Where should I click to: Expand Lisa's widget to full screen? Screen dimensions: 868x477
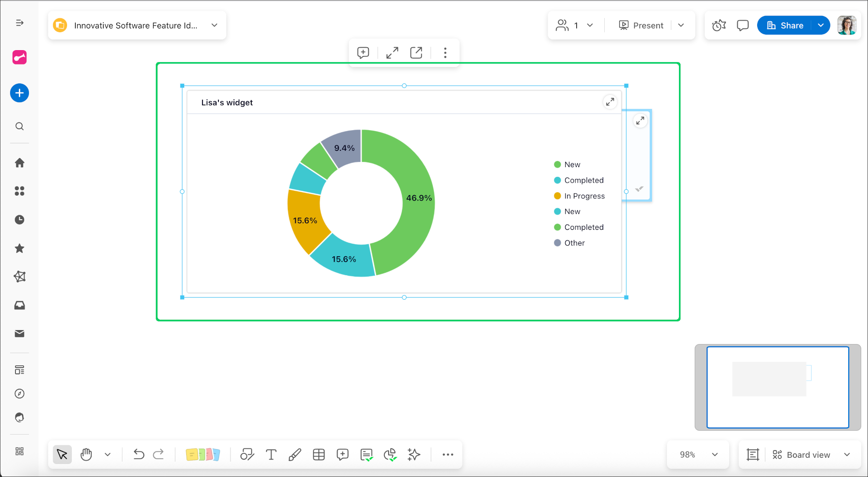point(610,102)
